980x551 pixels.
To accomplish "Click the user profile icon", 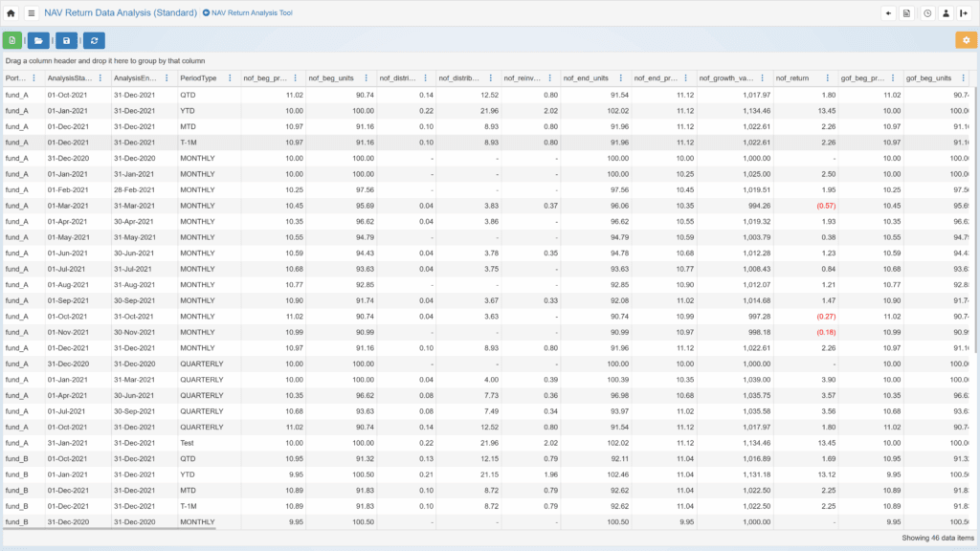I will tap(946, 13).
